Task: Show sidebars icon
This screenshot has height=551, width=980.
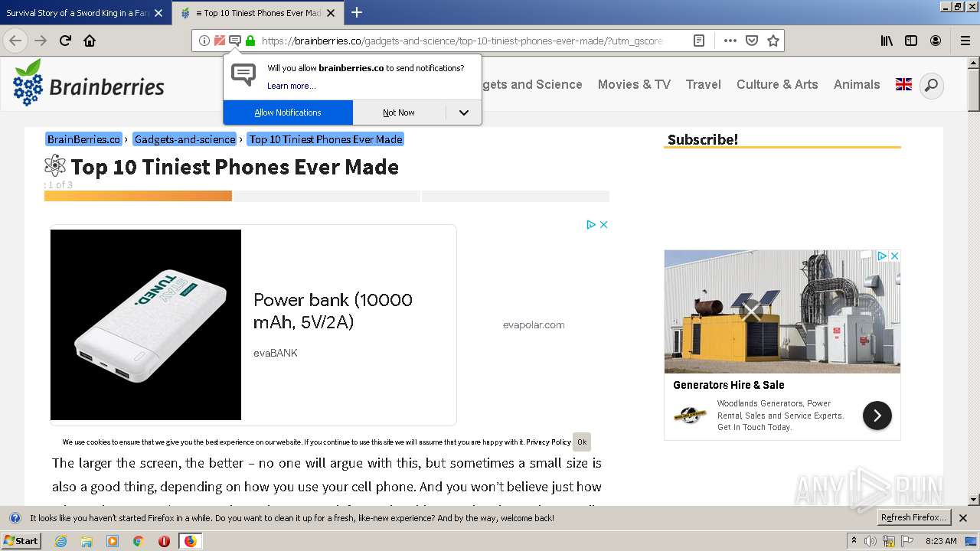Action: coord(911,41)
